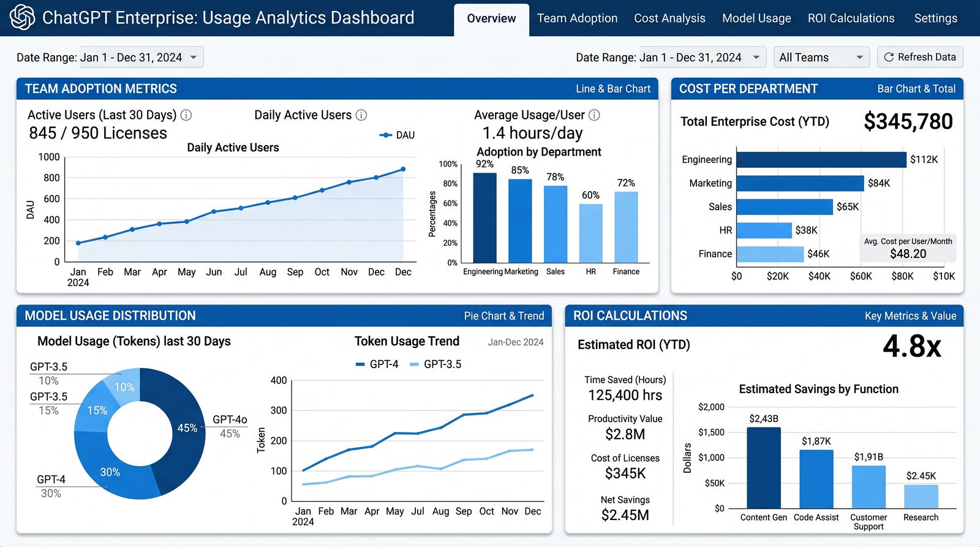Click the ChatGPT logo icon

click(x=23, y=18)
